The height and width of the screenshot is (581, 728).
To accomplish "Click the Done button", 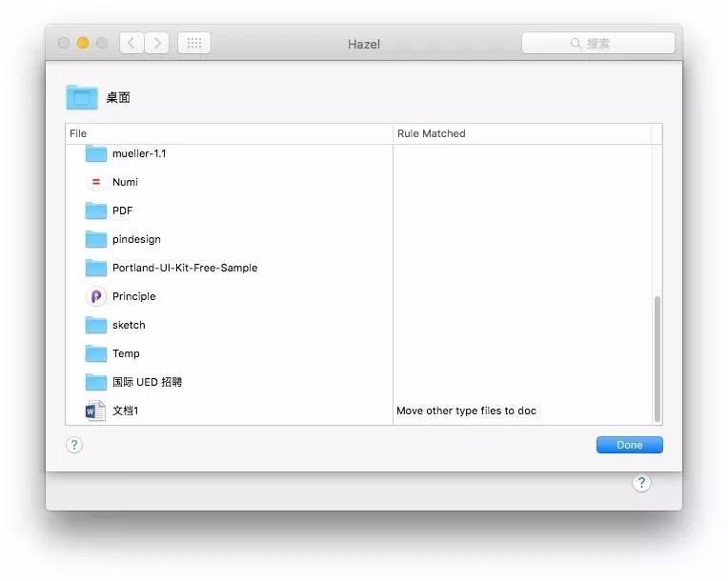I will (629, 445).
